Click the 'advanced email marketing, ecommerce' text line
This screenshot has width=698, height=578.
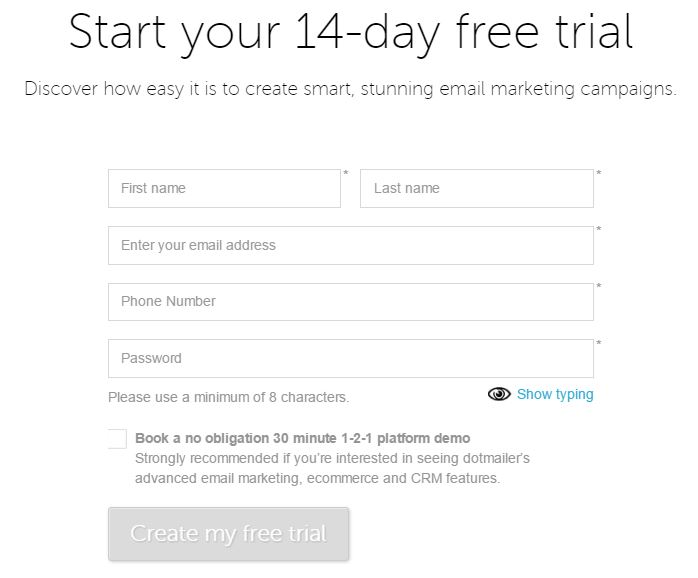(317, 478)
